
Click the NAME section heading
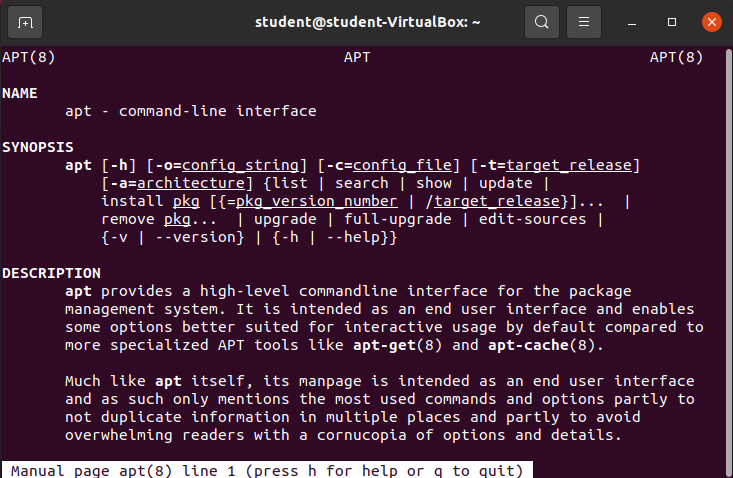pos(20,92)
